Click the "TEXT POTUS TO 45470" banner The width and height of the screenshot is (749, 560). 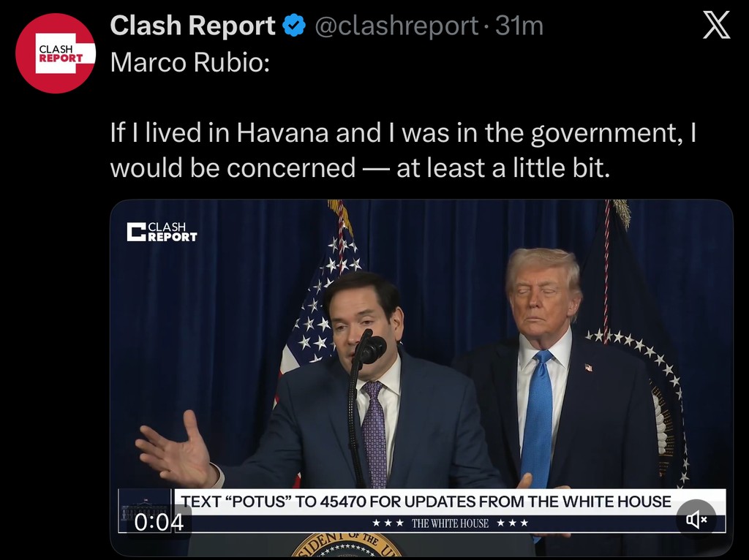(426, 502)
